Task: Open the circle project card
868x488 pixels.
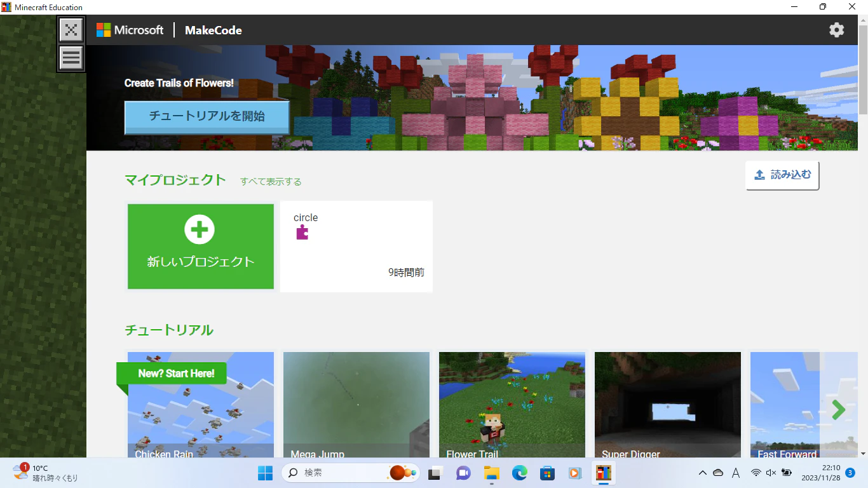Action: [x=356, y=247]
